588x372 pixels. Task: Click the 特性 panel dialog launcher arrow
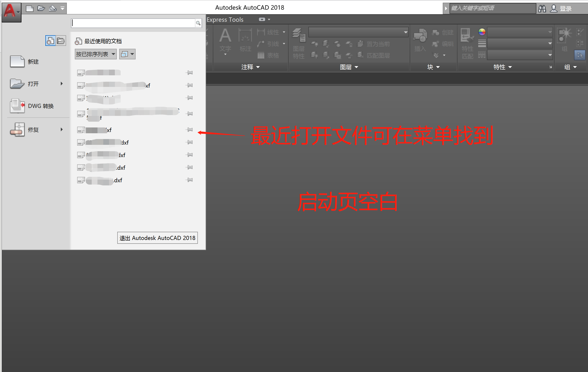click(550, 67)
